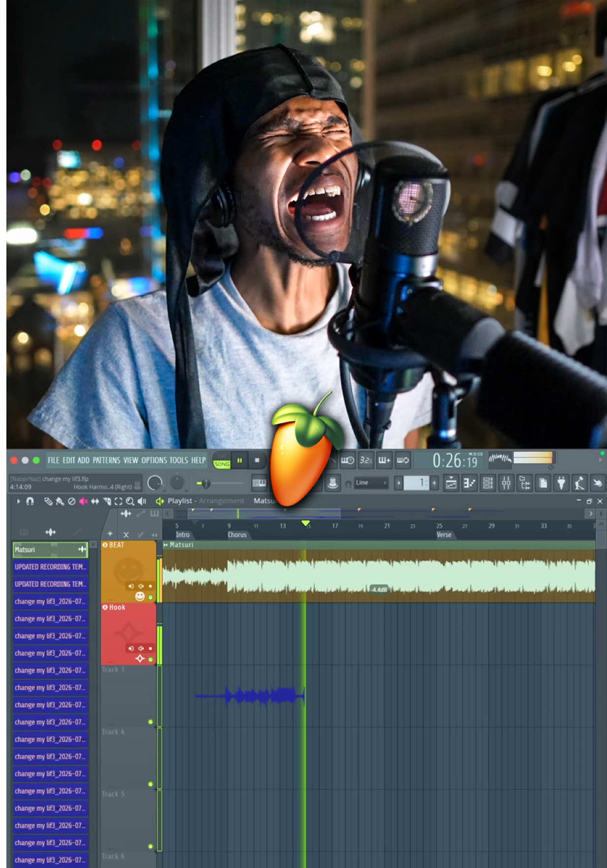Viewport: 607px width, 868px height.
Task: Open Matsuri clip menu arrow in playlist
Action: (x=166, y=545)
